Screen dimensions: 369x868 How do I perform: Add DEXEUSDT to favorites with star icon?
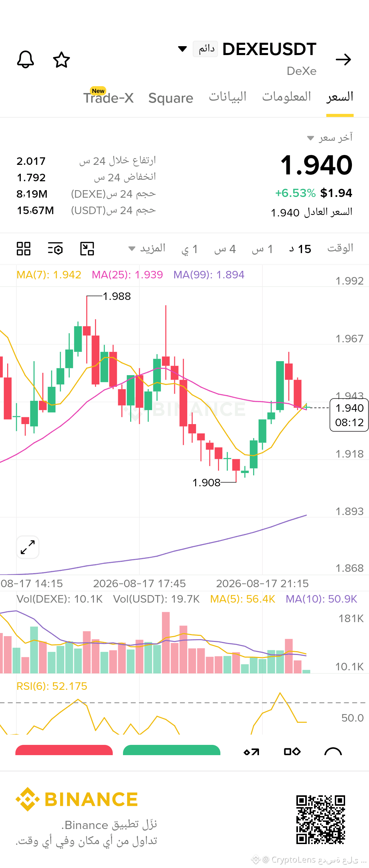point(61,60)
